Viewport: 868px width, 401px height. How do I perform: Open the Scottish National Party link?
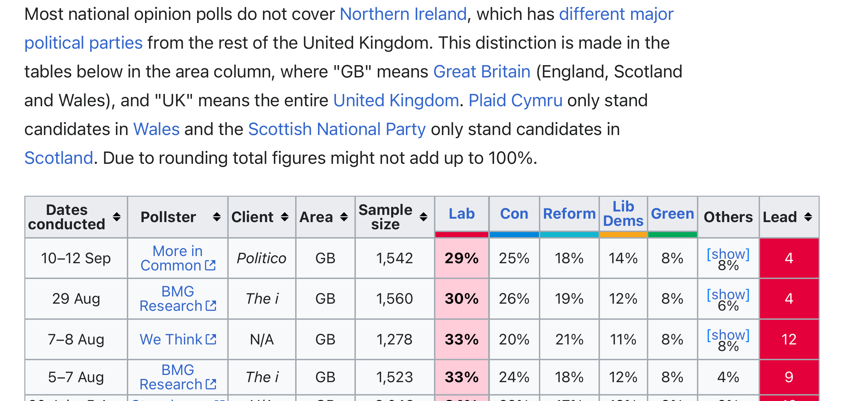tap(337, 129)
